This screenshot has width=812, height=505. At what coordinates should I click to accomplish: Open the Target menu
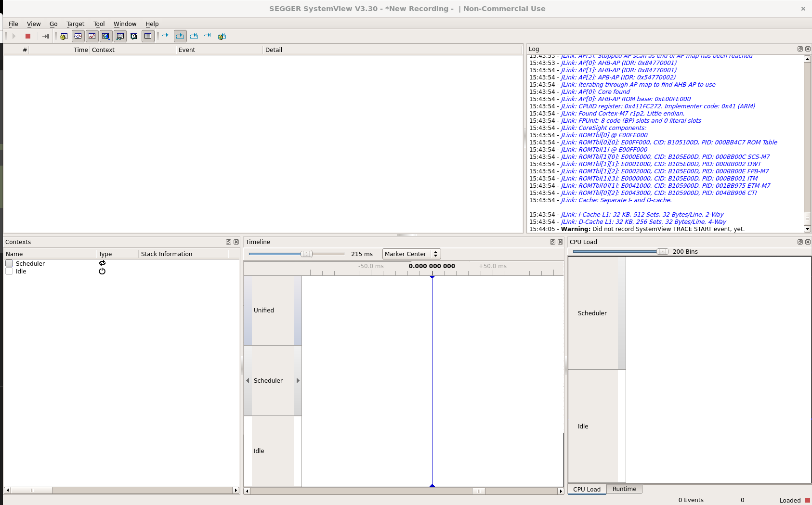[x=75, y=24]
